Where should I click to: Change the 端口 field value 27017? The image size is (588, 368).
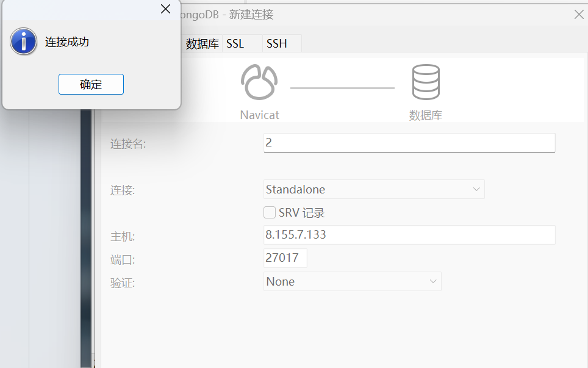click(285, 258)
